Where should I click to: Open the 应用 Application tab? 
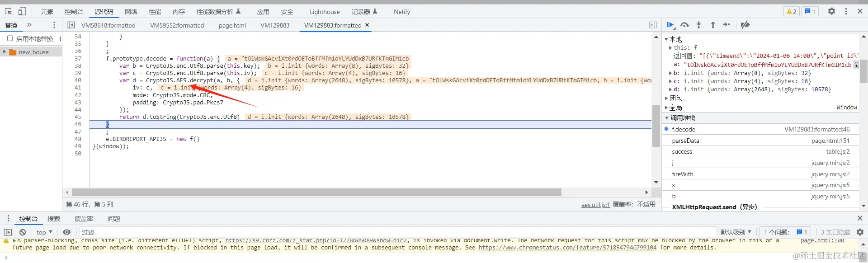pos(263,12)
